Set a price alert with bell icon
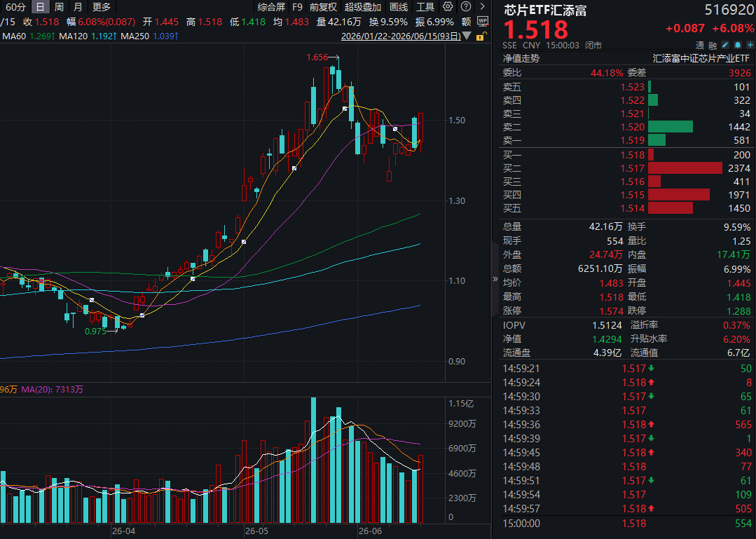 click(x=738, y=45)
